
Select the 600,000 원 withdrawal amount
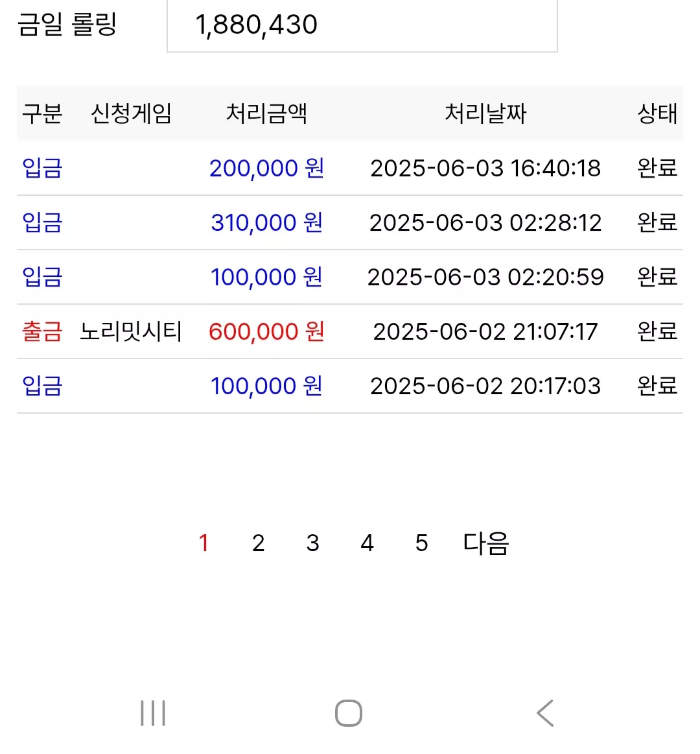tap(267, 332)
